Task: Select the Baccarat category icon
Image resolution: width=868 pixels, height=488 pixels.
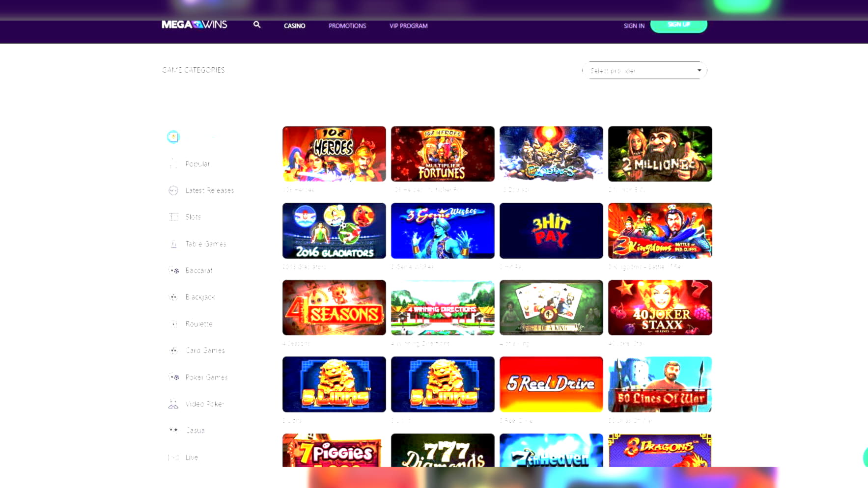Action: point(173,271)
